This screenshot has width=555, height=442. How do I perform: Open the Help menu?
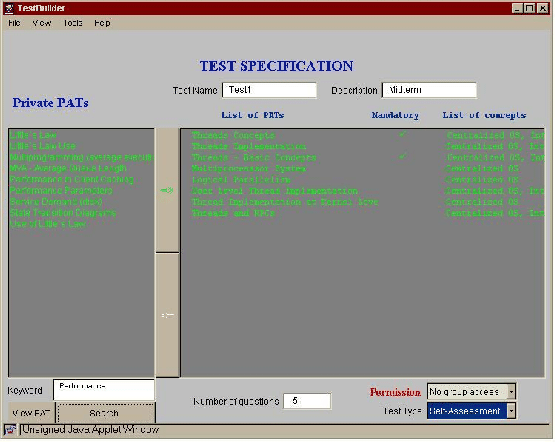[x=102, y=23]
